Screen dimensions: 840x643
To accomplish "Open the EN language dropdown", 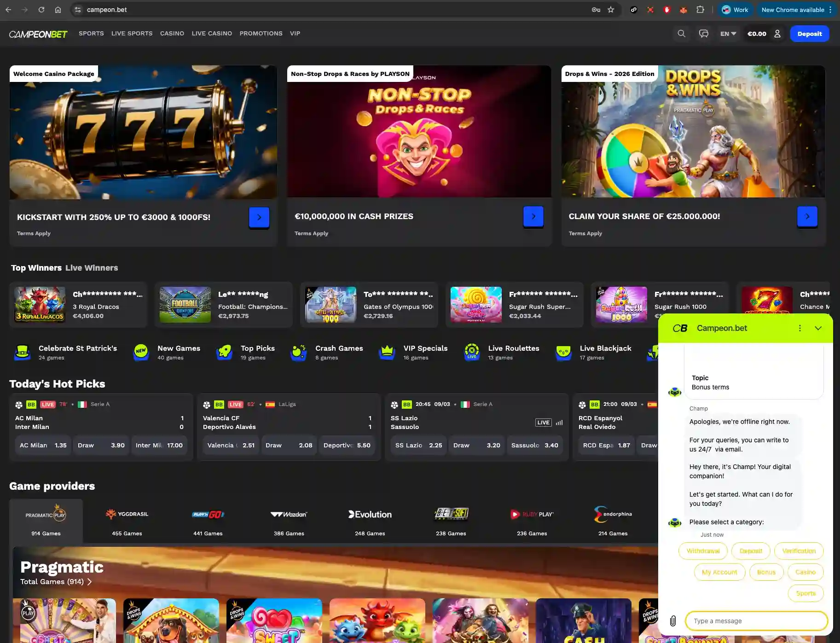I will (728, 34).
